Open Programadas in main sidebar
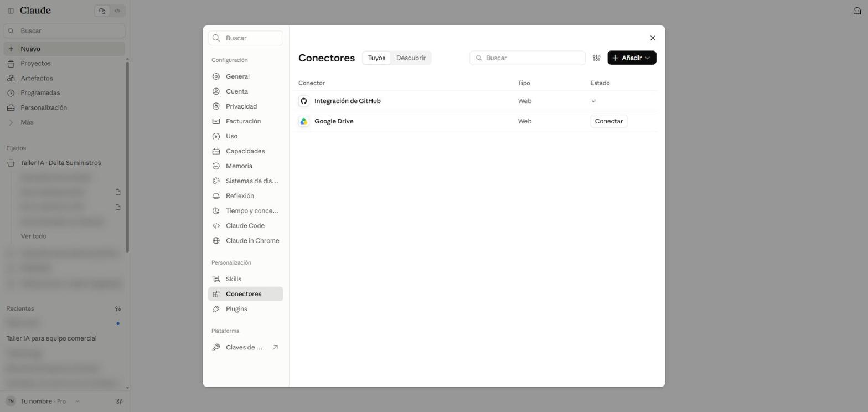 point(64,93)
